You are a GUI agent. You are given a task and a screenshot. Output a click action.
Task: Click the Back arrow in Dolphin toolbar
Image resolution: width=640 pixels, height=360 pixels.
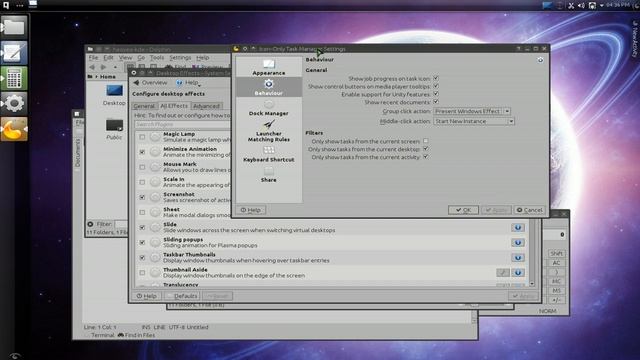coord(92,67)
